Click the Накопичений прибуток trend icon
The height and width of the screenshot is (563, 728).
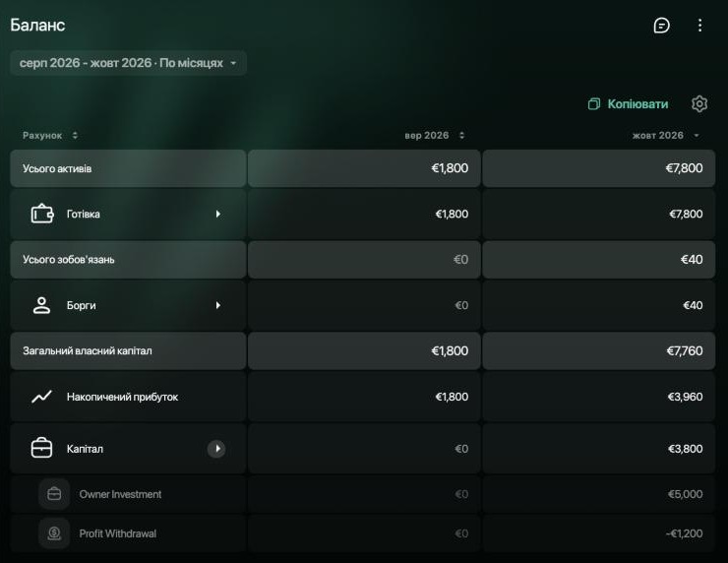point(41,397)
